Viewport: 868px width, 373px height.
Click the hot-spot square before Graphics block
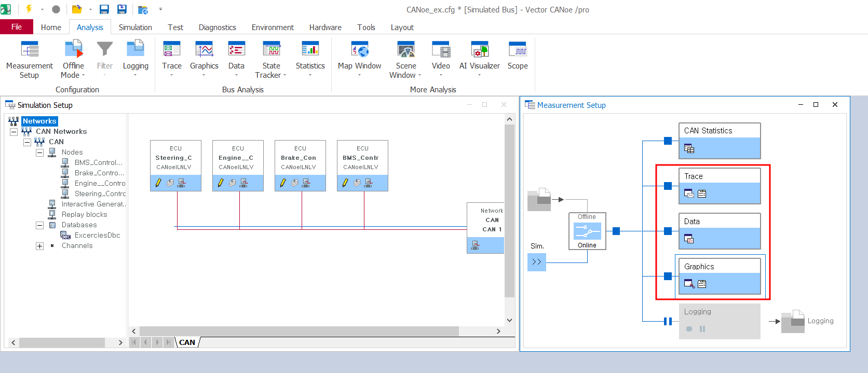pos(668,276)
